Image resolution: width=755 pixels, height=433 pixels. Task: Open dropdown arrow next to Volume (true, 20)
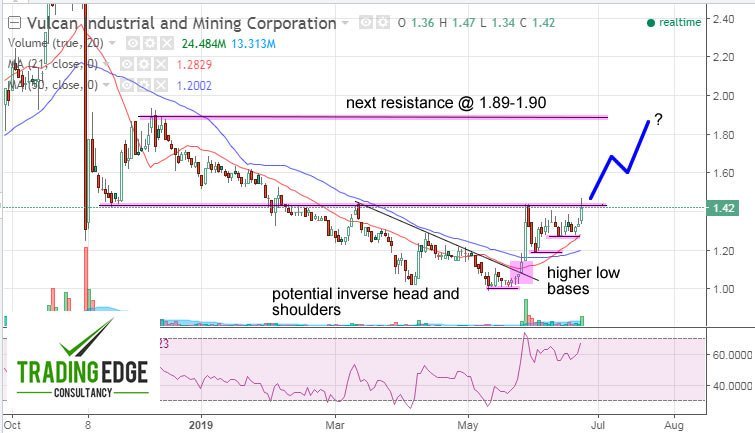[112, 43]
